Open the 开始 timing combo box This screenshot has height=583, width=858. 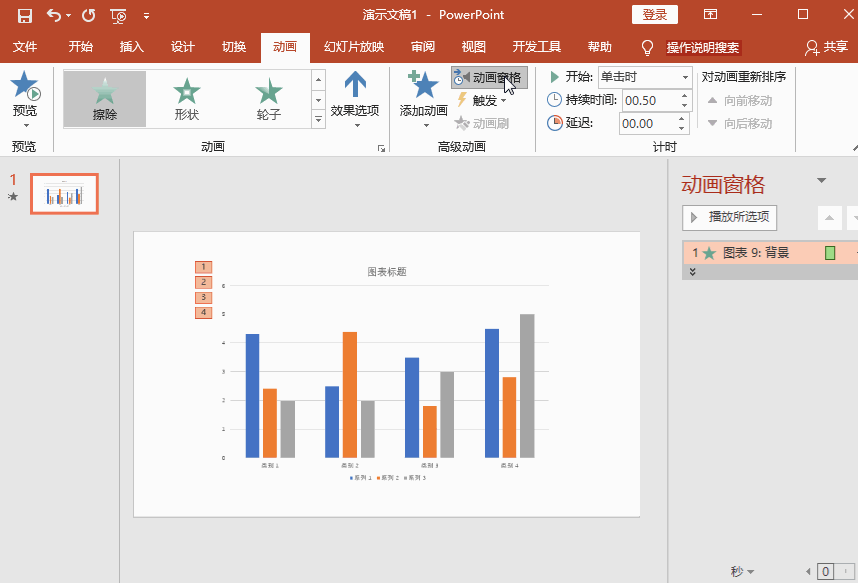645,77
